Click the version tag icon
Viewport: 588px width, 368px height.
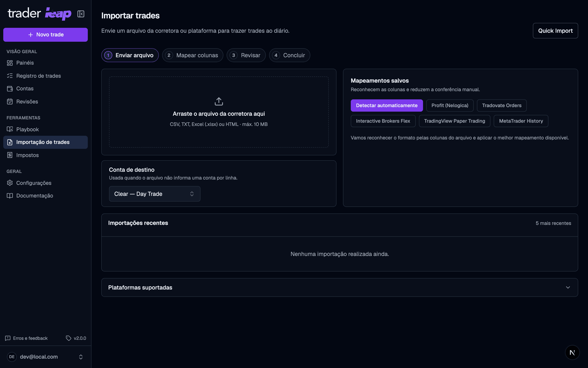69,338
